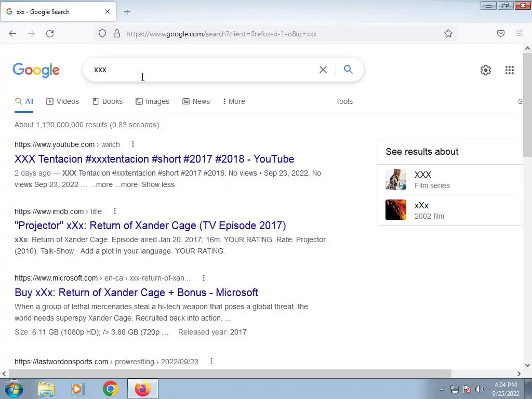Open the volume control in tray
Screen dimensions: 532x399
[x=480, y=389]
